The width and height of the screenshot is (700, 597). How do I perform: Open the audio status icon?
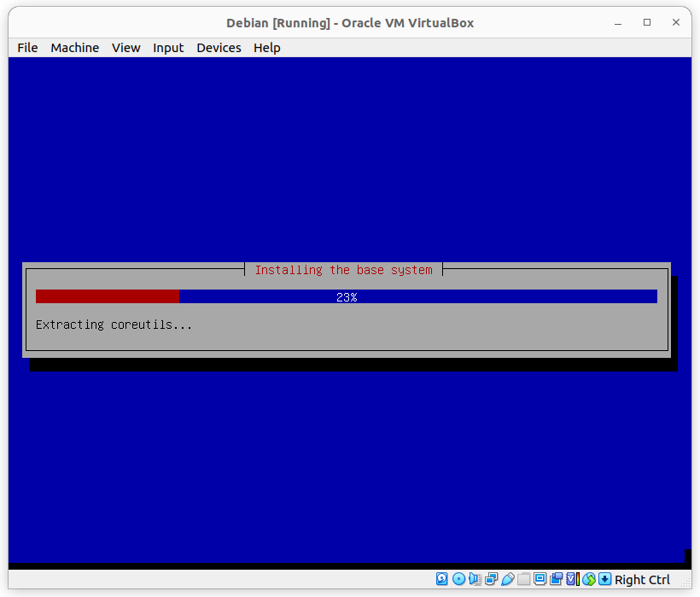[x=475, y=578]
